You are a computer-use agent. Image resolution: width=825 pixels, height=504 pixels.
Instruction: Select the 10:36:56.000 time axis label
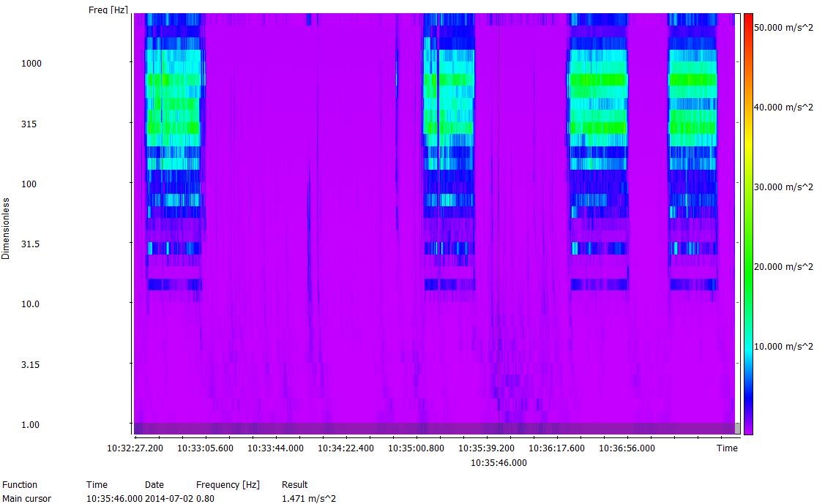(627, 448)
